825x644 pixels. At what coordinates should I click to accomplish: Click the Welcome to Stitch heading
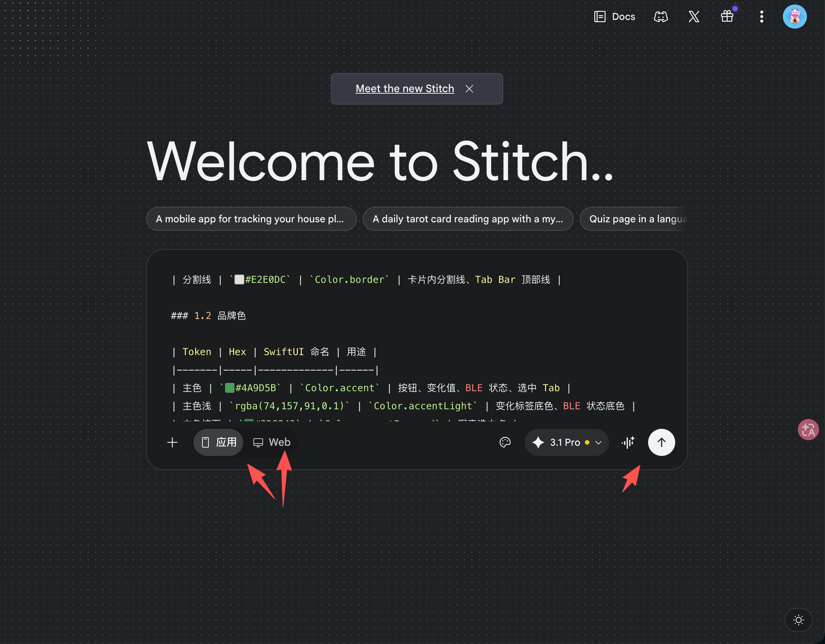380,162
